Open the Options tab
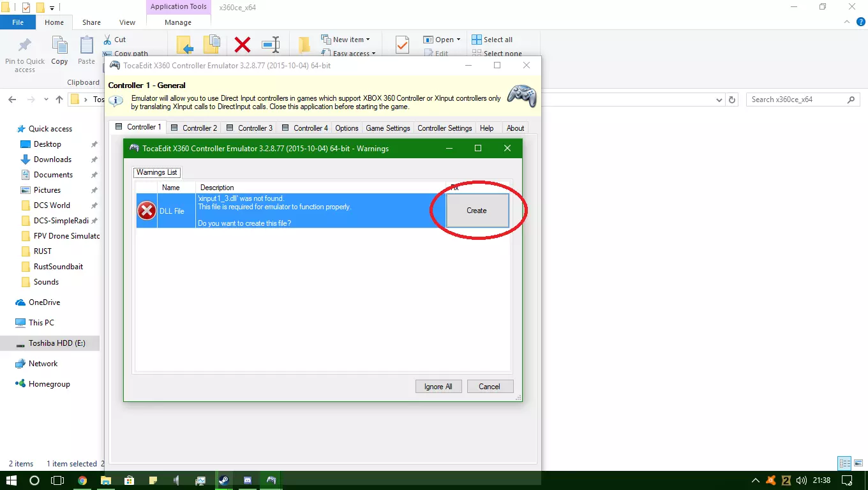This screenshot has width=868, height=490. point(347,128)
